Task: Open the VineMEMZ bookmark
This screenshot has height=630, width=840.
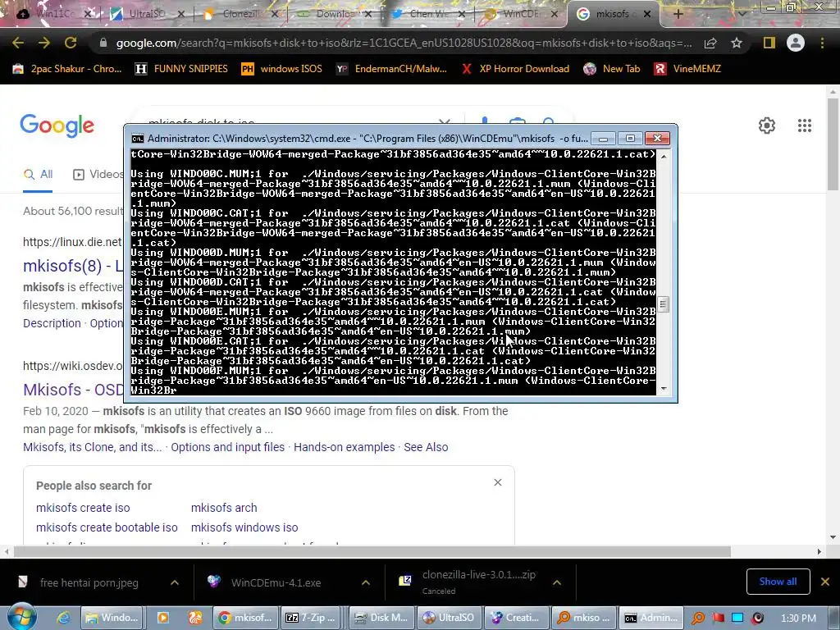Action: (x=688, y=69)
